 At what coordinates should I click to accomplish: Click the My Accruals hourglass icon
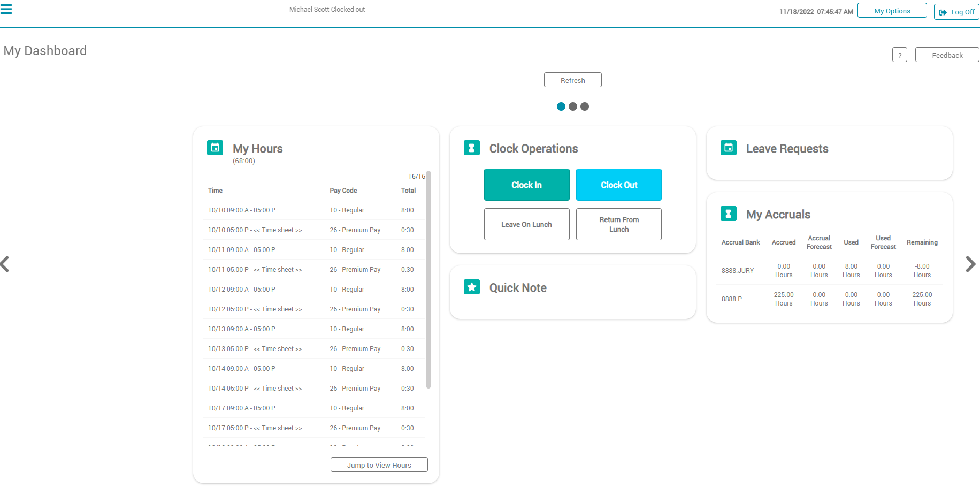click(729, 214)
